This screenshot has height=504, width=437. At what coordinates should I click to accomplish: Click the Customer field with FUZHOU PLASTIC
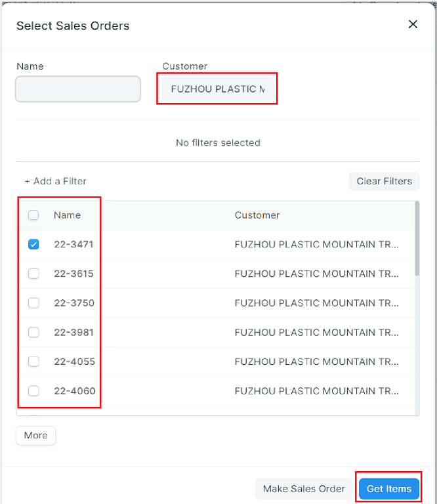click(217, 89)
